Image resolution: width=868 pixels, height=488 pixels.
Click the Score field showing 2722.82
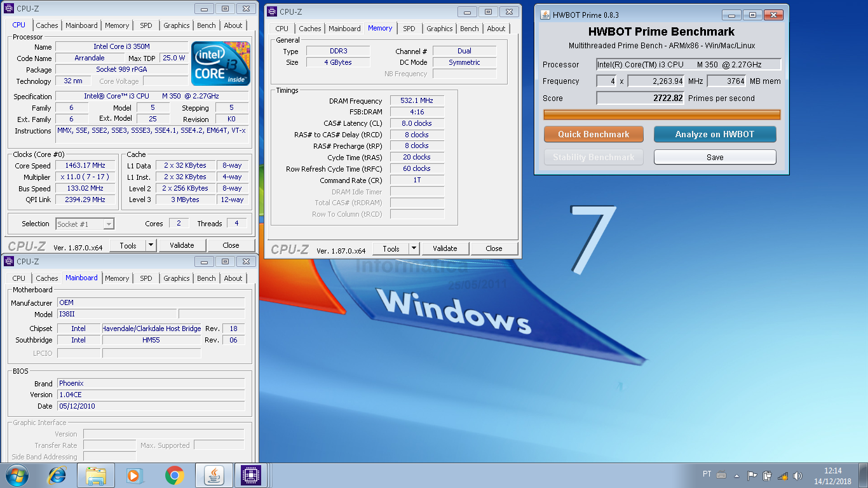[640, 98]
